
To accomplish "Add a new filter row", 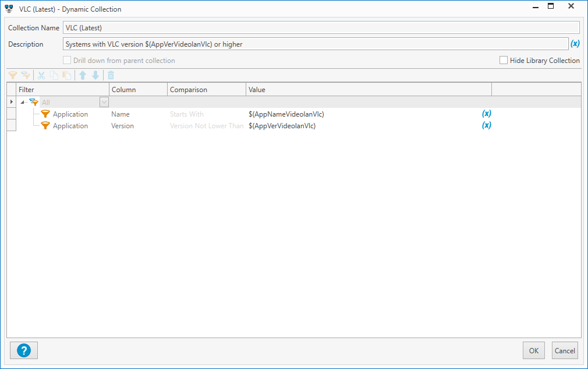I will pos(12,75).
